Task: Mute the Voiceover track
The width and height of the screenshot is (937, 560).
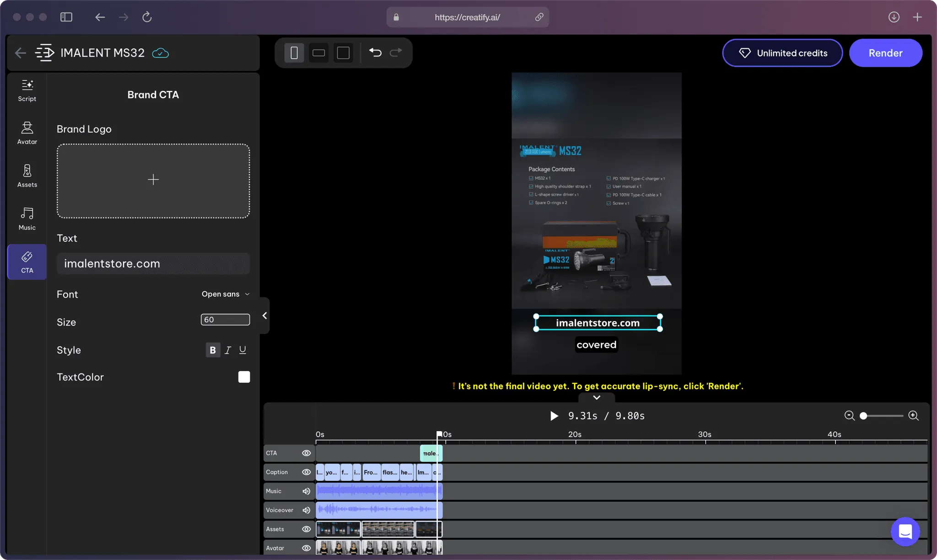Action: [307, 510]
